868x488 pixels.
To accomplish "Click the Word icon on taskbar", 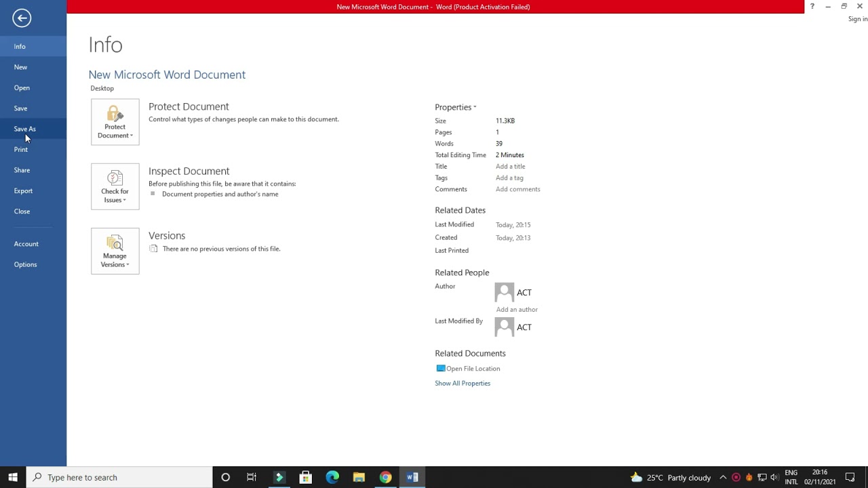I will pyautogui.click(x=412, y=477).
